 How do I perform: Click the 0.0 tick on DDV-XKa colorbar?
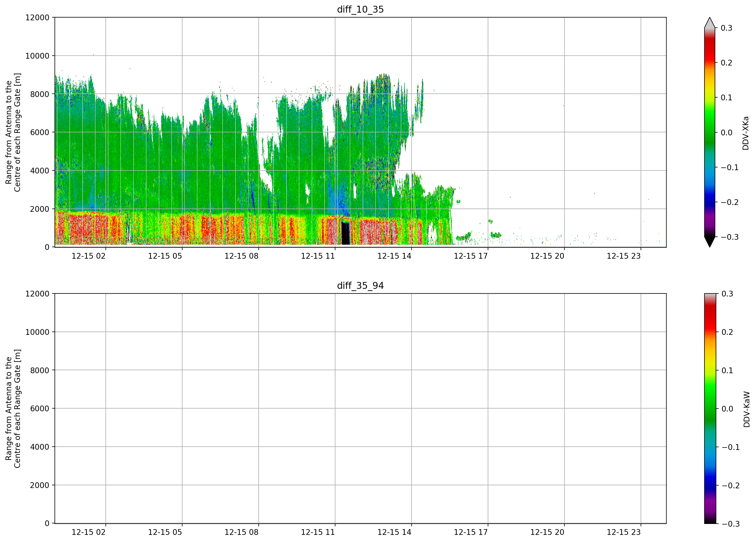(x=726, y=133)
